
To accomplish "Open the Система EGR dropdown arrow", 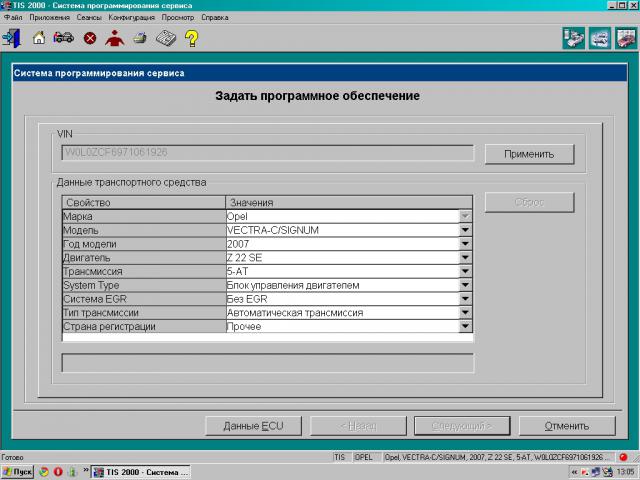I will 465,299.
